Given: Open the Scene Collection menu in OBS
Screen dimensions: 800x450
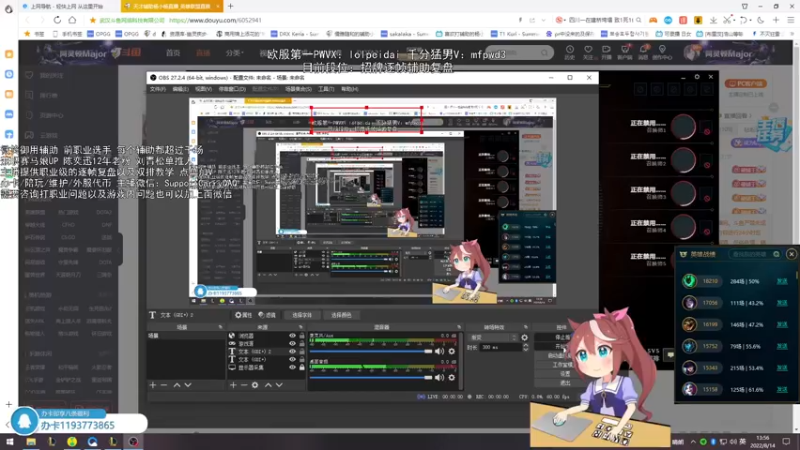Looking at the screenshot, I should (x=298, y=89).
